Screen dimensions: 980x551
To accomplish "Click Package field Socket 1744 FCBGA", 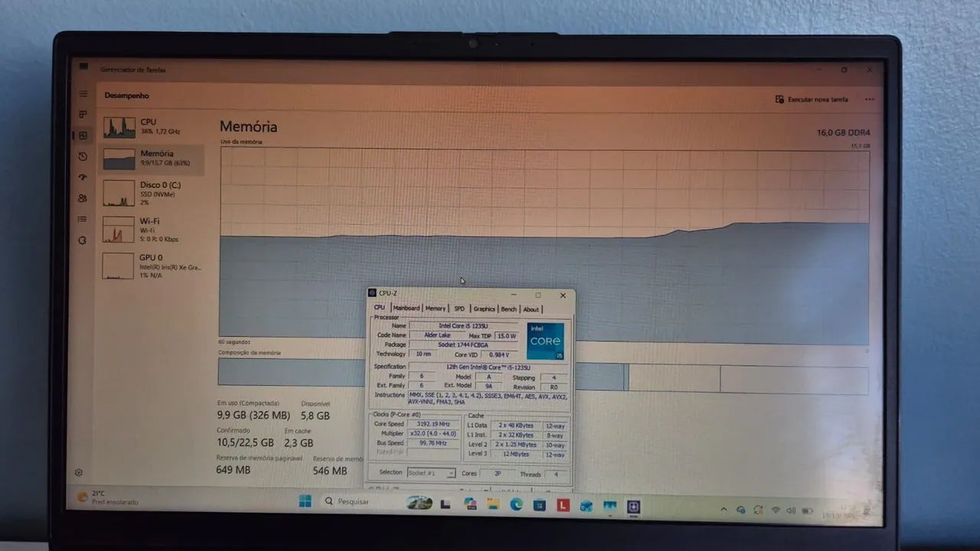I will click(463, 345).
